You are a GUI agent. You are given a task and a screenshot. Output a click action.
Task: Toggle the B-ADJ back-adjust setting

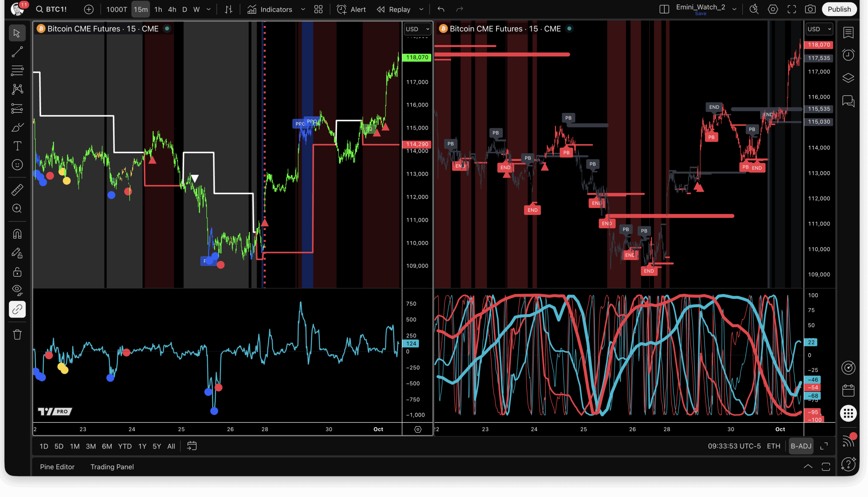click(801, 446)
